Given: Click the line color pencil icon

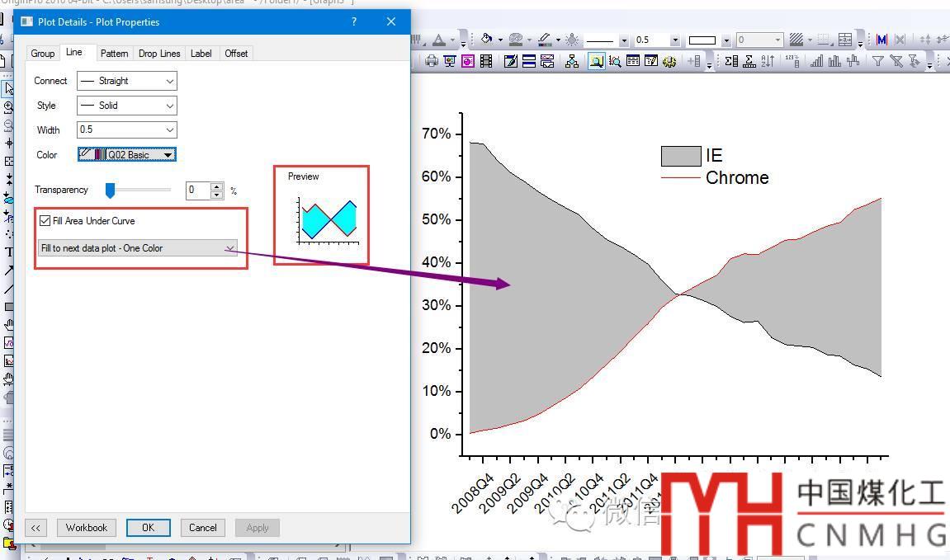Looking at the screenshot, I should (x=544, y=39).
